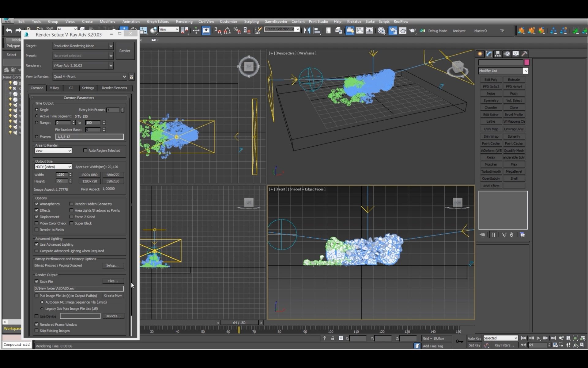This screenshot has height=368, width=588.
Task: Select Active Time Segment radio button
Action: pyautogui.click(x=37, y=116)
